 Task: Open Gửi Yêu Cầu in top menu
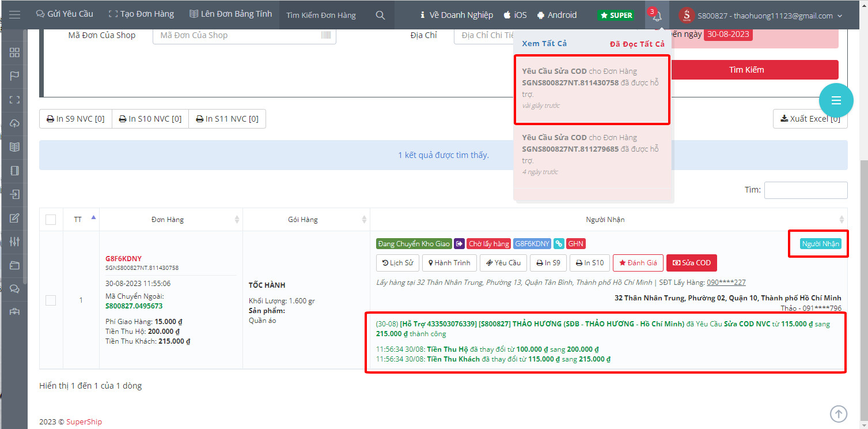click(x=65, y=14)
